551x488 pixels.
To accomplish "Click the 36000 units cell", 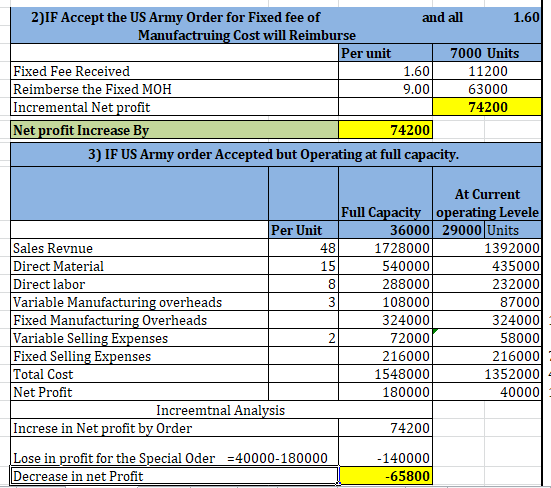I will click(x=385, y=230).
